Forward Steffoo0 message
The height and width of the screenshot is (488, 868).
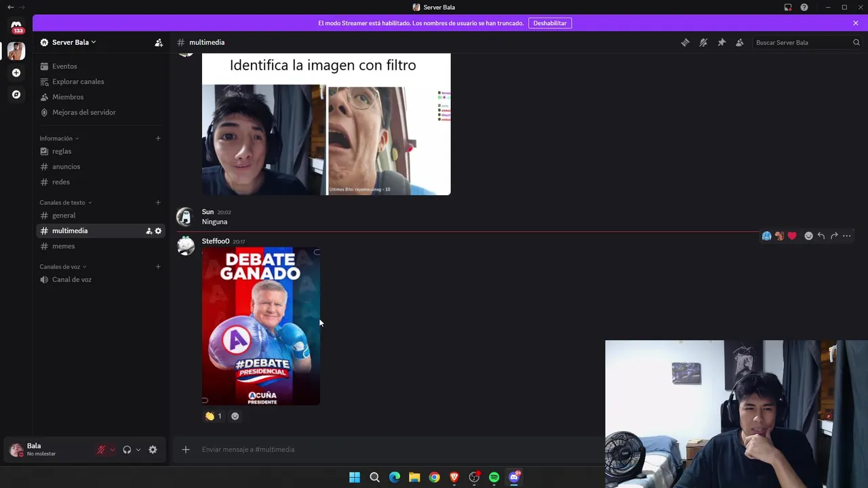tap(834, 236)
